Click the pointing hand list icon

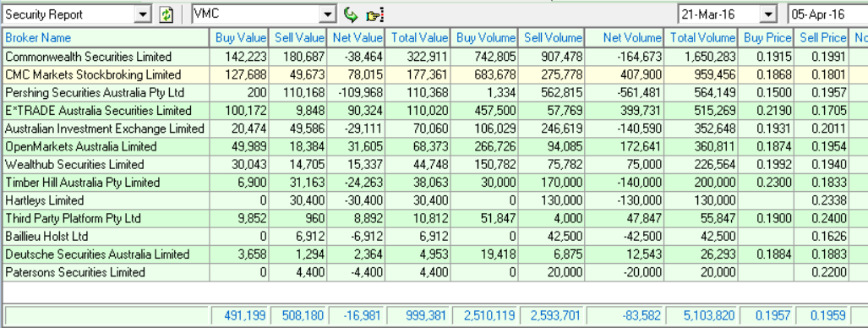coord(374,15)
